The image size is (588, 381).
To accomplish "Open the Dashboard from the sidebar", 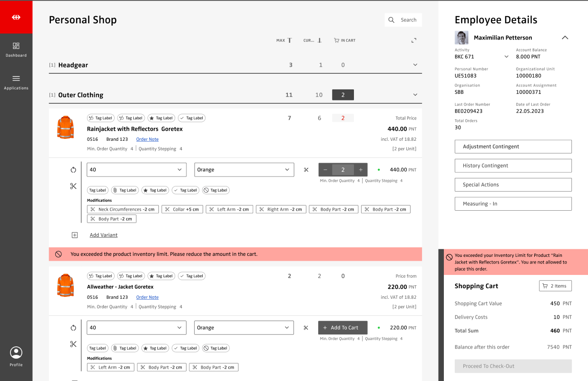I will pyautogui.click(x=16, y=49).
